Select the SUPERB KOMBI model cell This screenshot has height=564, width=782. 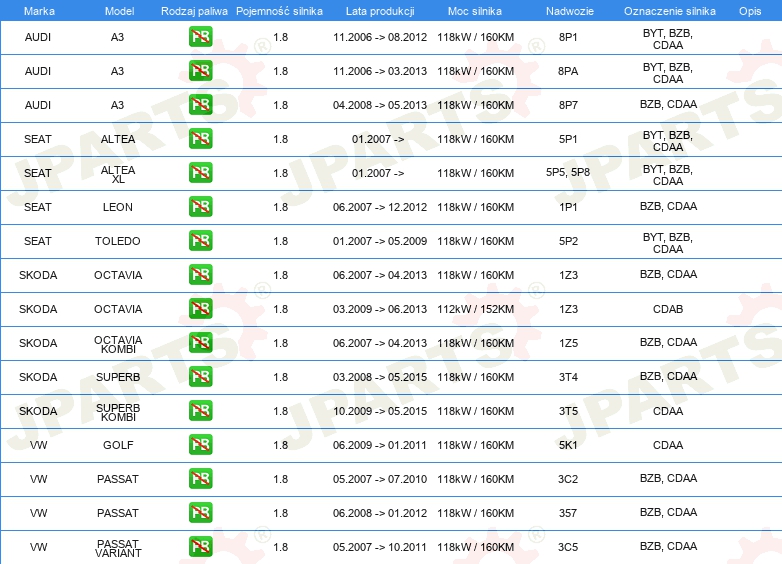(x=118, y=412)
